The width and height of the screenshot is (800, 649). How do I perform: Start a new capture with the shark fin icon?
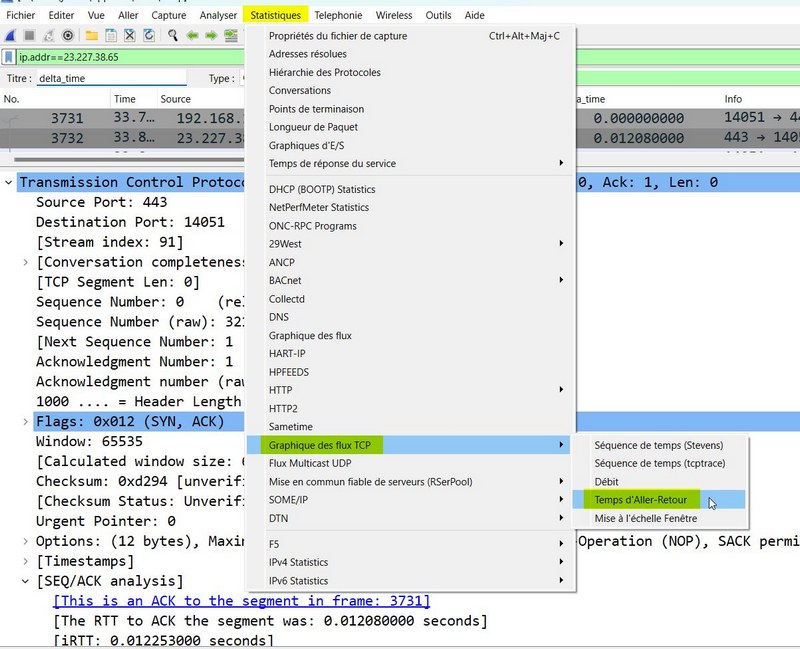[10, 36]
